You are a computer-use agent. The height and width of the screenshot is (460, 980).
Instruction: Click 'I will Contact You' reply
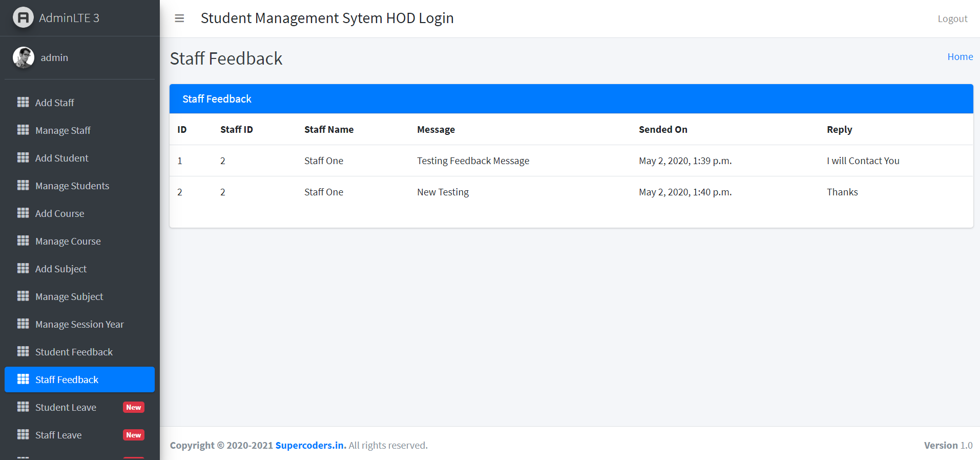[x=863, y=161]
